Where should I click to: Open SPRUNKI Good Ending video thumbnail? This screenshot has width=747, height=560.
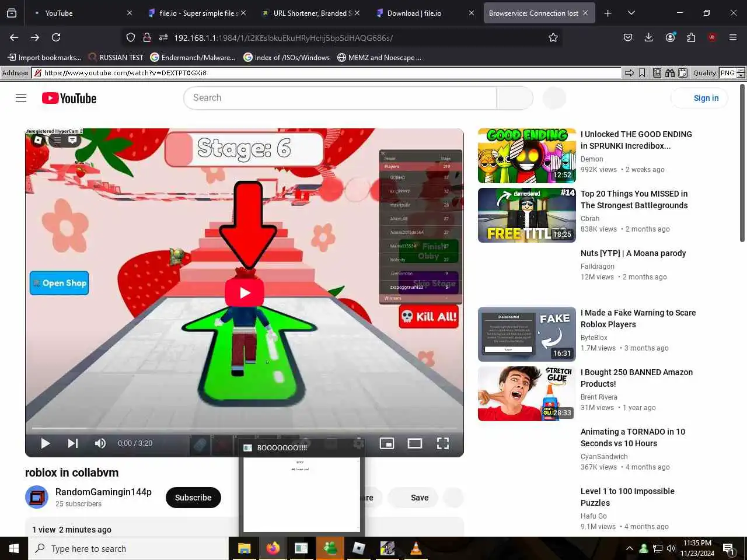pyautogui.click(x=527, y=156)
